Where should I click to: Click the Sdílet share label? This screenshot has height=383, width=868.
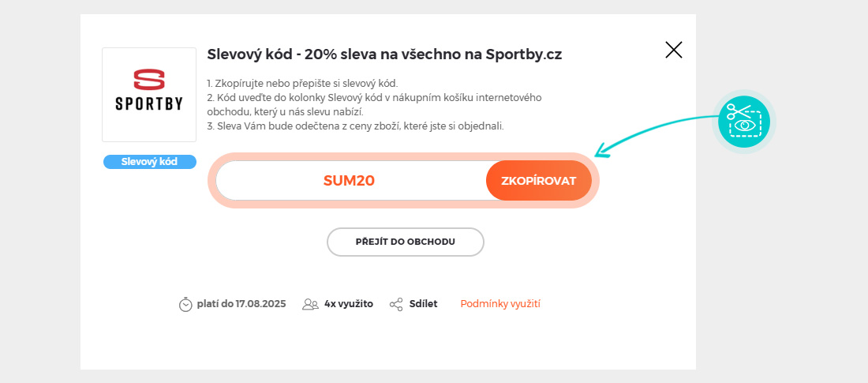[423, 303]
